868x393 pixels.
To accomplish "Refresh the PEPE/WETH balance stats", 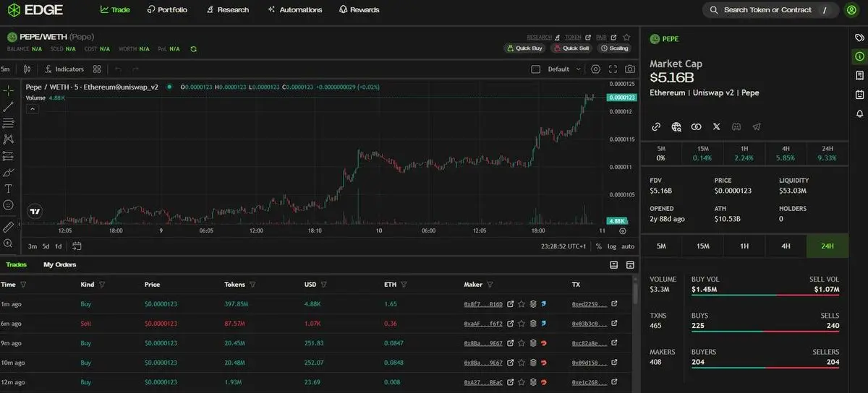I will coord(193,48).
